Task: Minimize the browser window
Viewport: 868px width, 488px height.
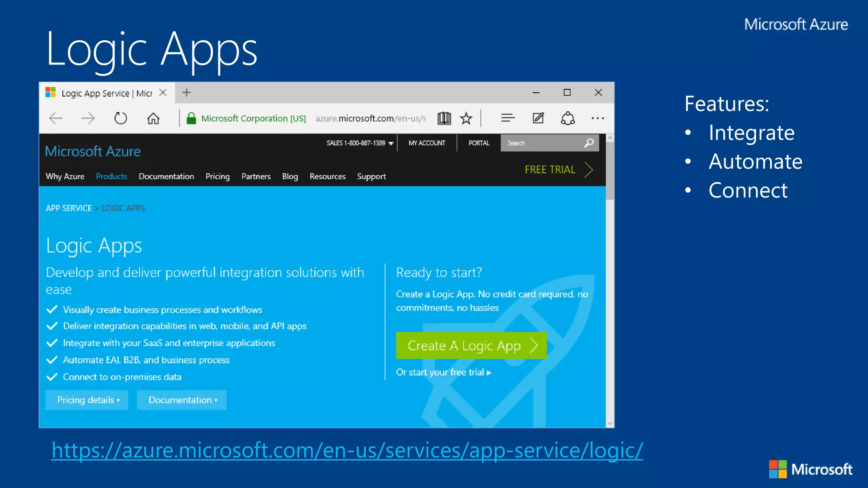Action: click(536, 92)
